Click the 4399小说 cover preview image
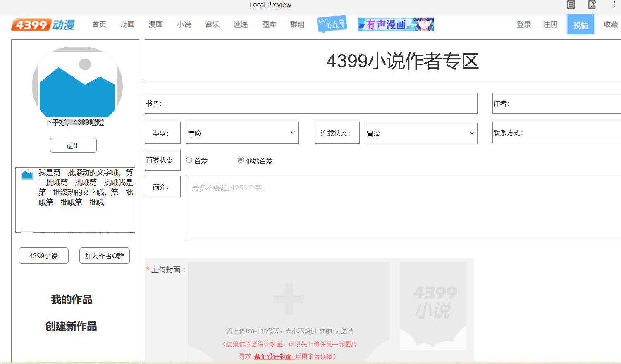 433,306
